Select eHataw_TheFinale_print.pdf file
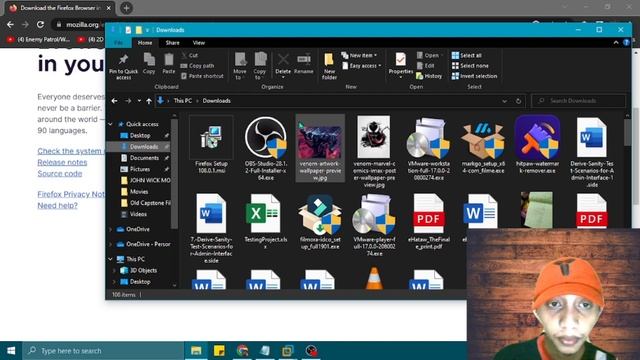Screen dimensions: 640x360 (x=429, y=221)
